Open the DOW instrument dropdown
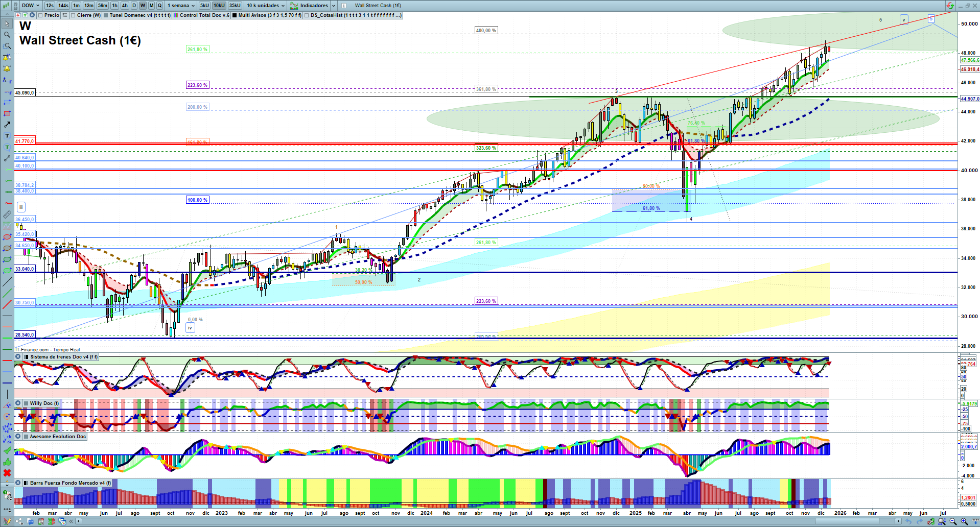 tap(30, 6)
